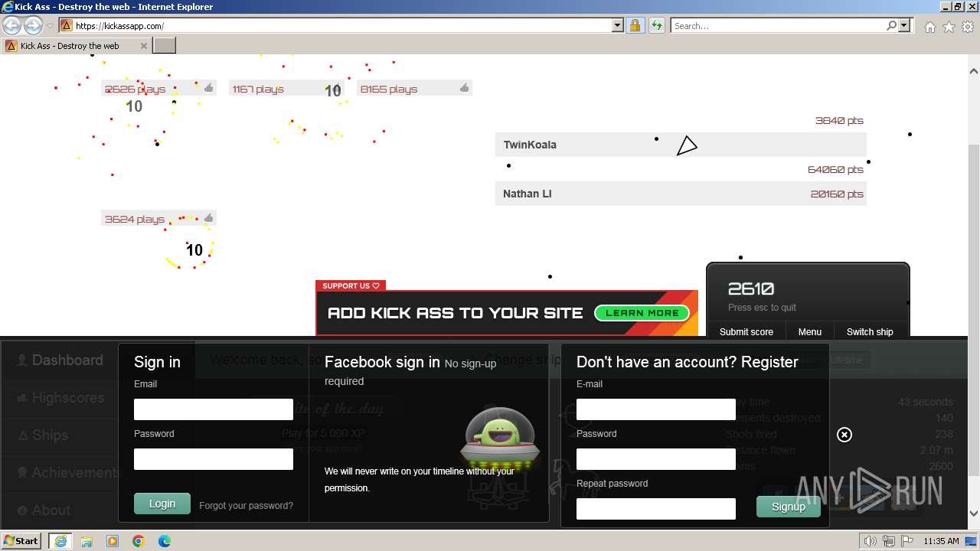
Task: Open the Tools gear icon
Action: click(x=968, y=27)
